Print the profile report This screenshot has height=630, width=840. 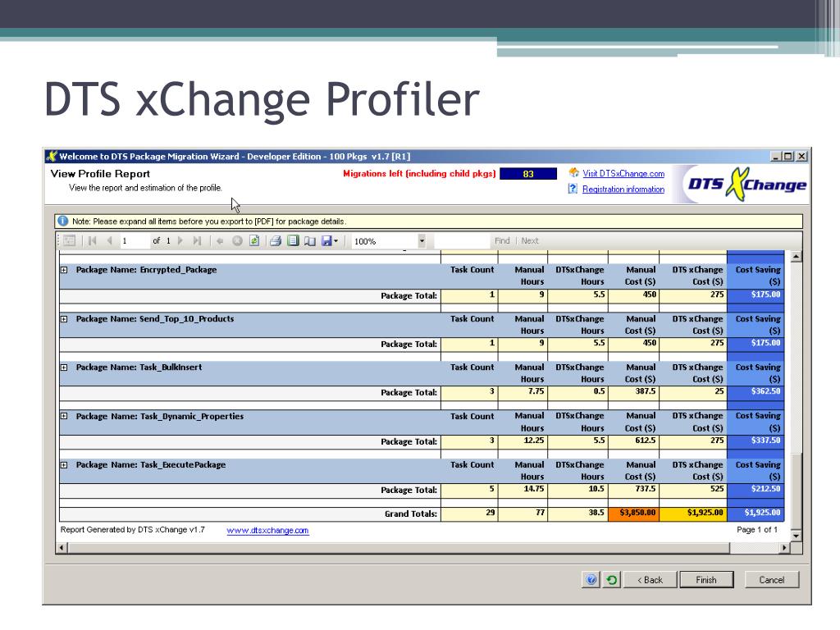pos(276,241)
